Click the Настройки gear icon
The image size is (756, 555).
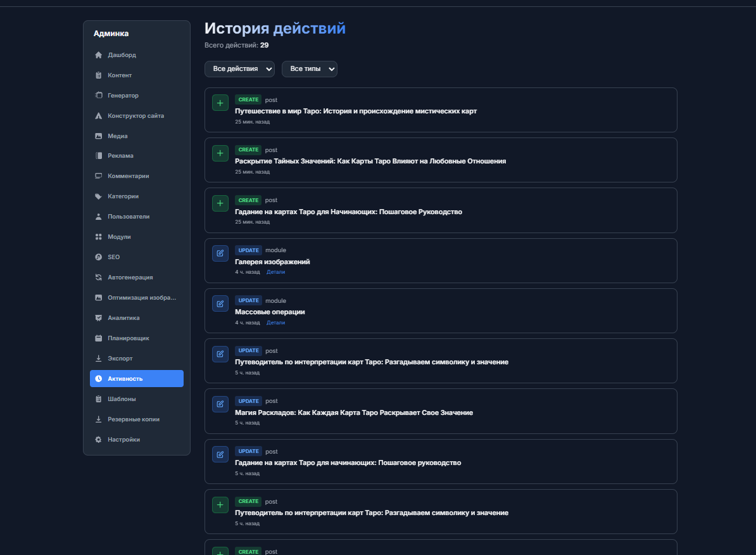click(x=98, y=440)
